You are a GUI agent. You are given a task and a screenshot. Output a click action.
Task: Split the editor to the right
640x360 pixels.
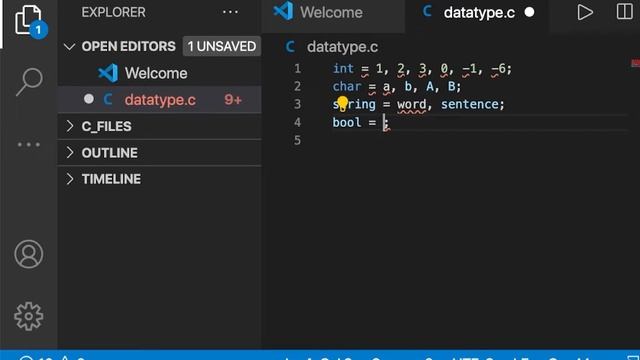(624, 12)
